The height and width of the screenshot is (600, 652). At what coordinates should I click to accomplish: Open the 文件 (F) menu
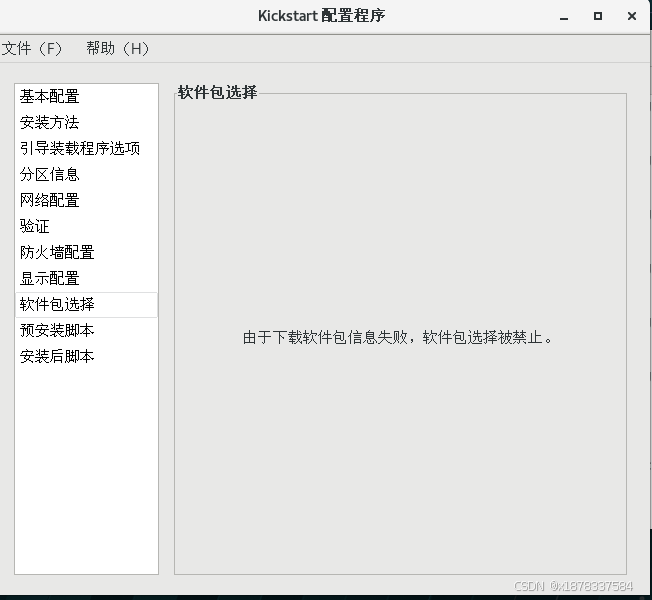[x=32, y=49]
